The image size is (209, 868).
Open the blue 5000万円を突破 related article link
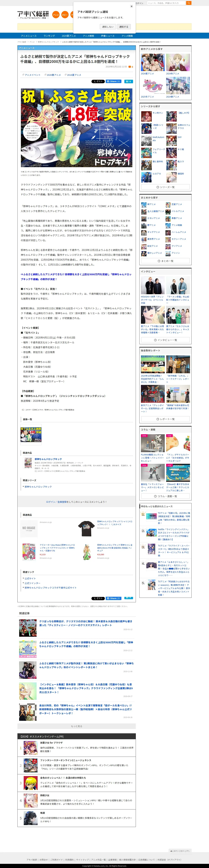pos(76,277)
